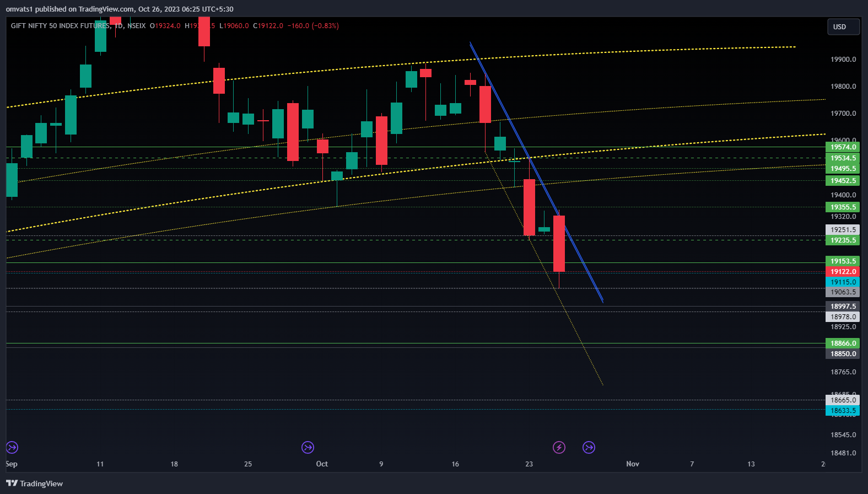868x494 pixels.
Task: Click the purple lightning event icon
Action: pos(559,447)
